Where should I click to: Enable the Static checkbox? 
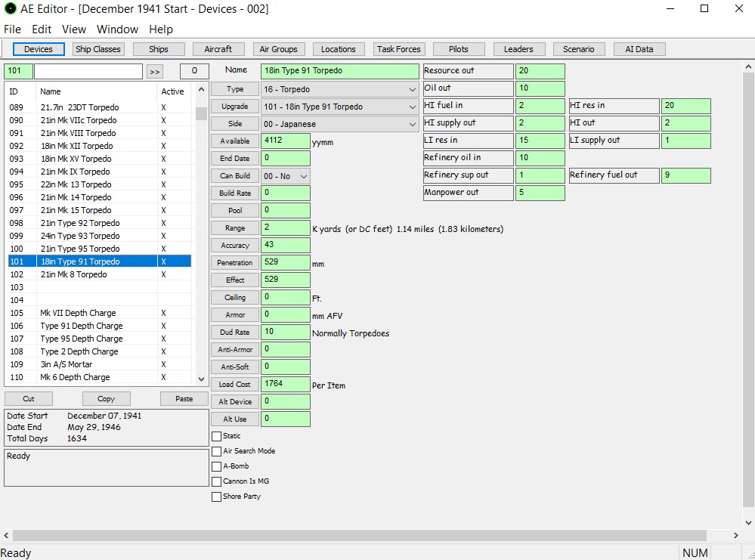[x=217, y=436]
